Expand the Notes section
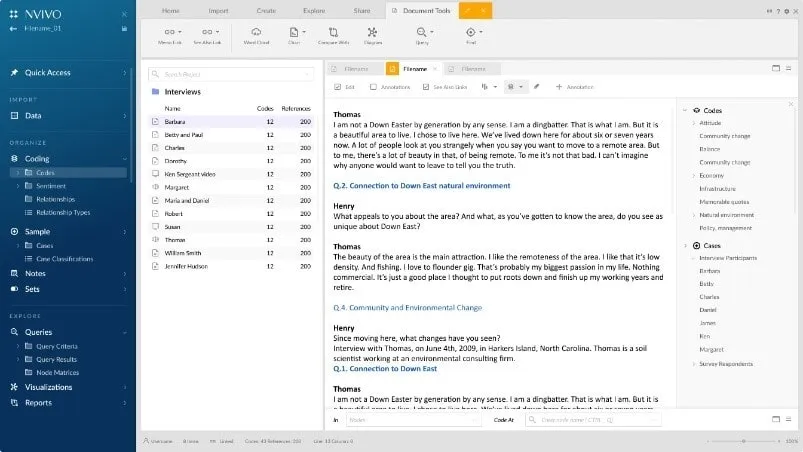Viewport: 803px width, 452px height. pyautogui.click(x=124, y=273)
